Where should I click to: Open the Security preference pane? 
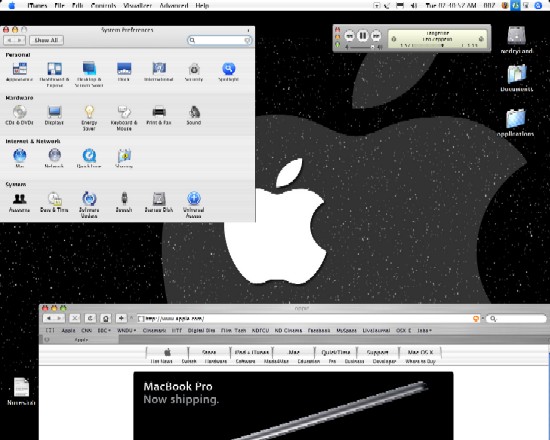point(194,72)
